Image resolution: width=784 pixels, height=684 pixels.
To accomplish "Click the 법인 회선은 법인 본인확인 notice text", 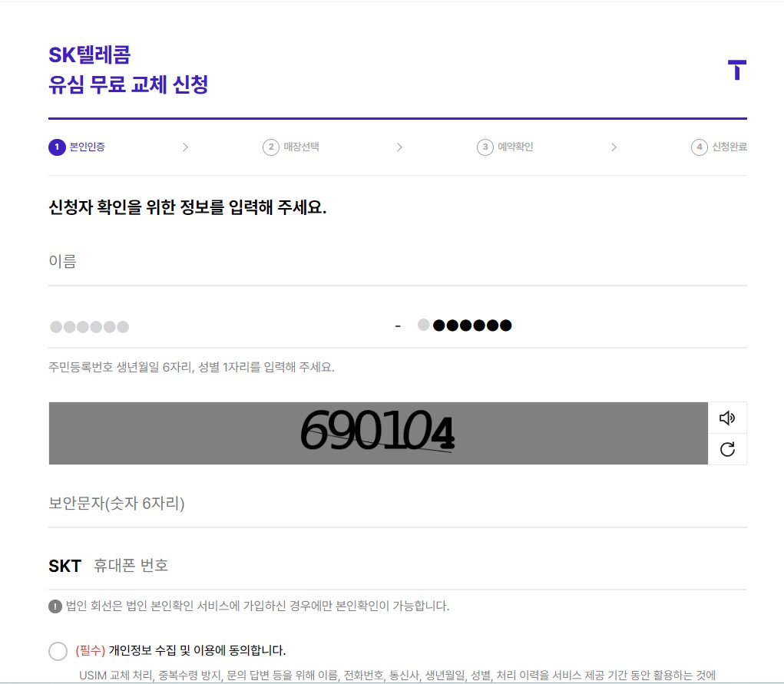I will (257, 606).
